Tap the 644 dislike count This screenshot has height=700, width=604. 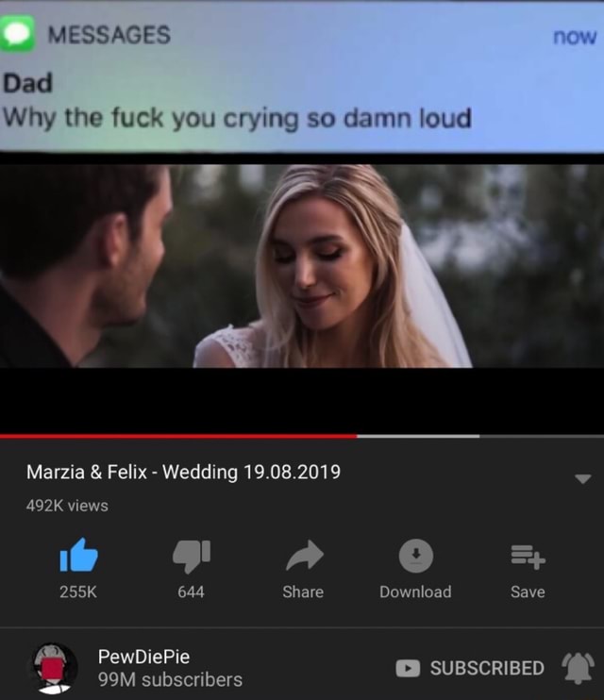(192, 592)
